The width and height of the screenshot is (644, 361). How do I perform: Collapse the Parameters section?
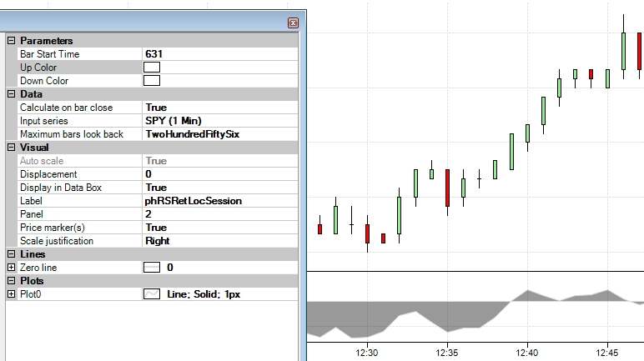[11, 41]
